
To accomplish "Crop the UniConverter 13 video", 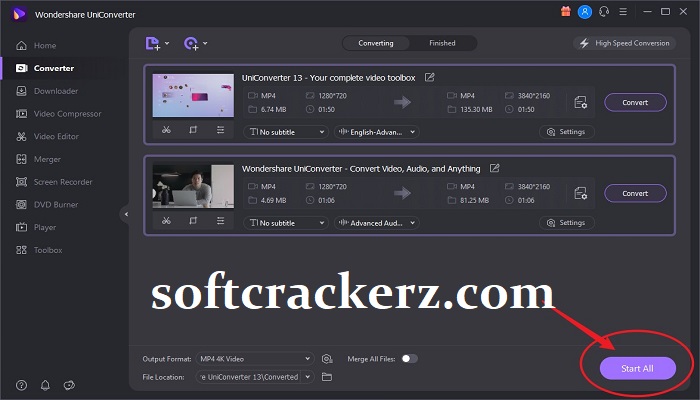I will 193,130.
